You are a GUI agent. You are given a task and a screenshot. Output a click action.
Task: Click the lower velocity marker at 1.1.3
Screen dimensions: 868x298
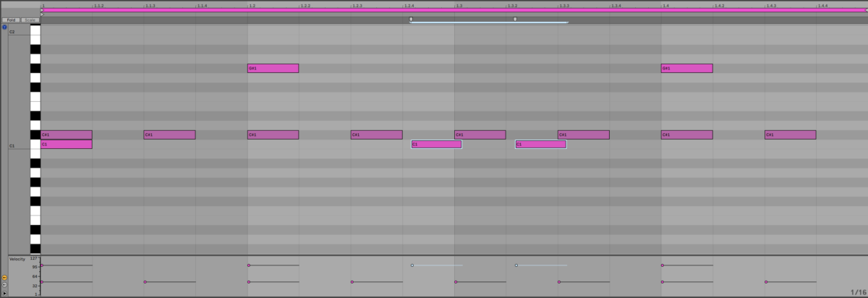[145, 282]
